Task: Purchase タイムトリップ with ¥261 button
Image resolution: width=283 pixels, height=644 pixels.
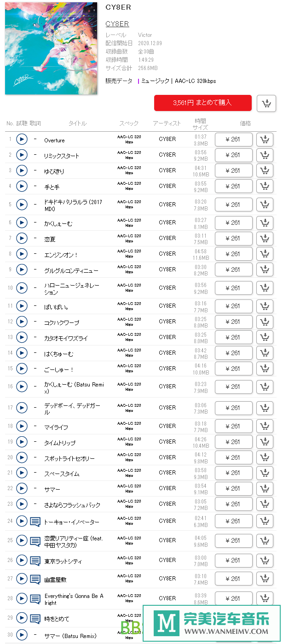Action: (x=234, y=442)
